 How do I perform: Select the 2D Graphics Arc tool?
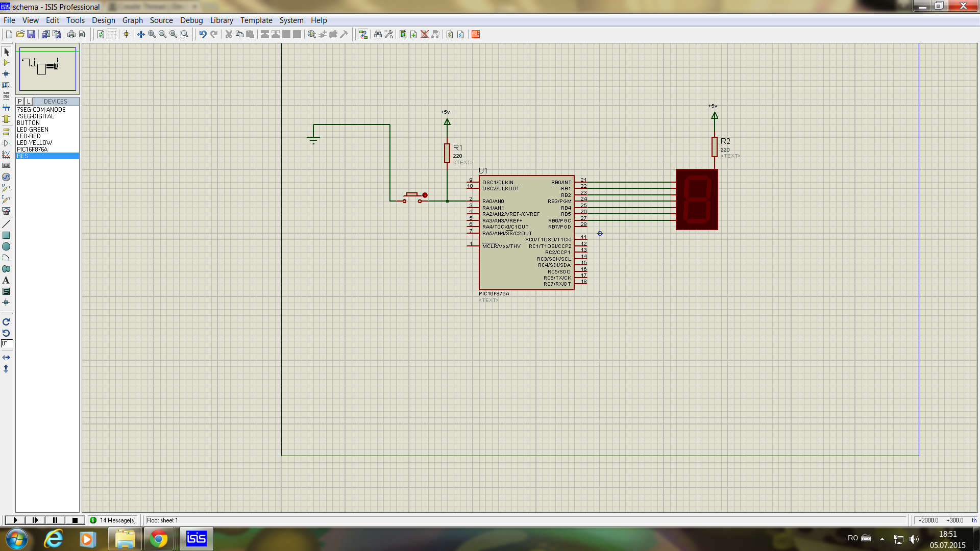point(6,258)
